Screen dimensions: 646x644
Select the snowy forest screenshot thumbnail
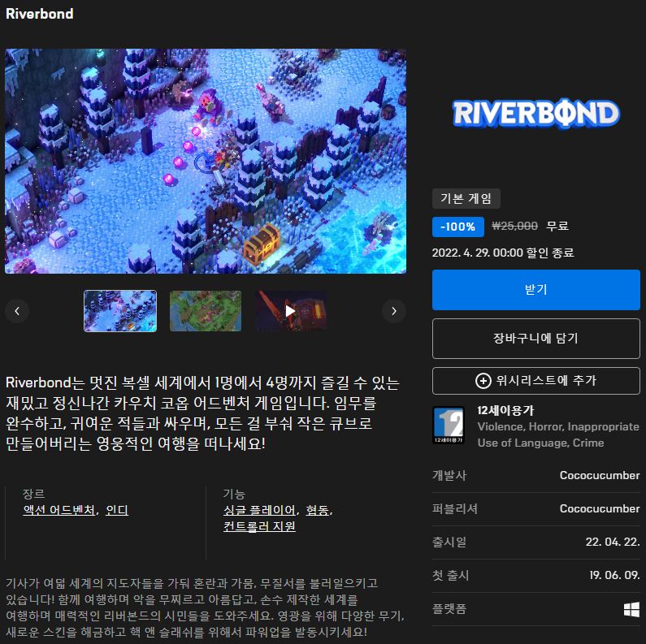click(120, 311)
